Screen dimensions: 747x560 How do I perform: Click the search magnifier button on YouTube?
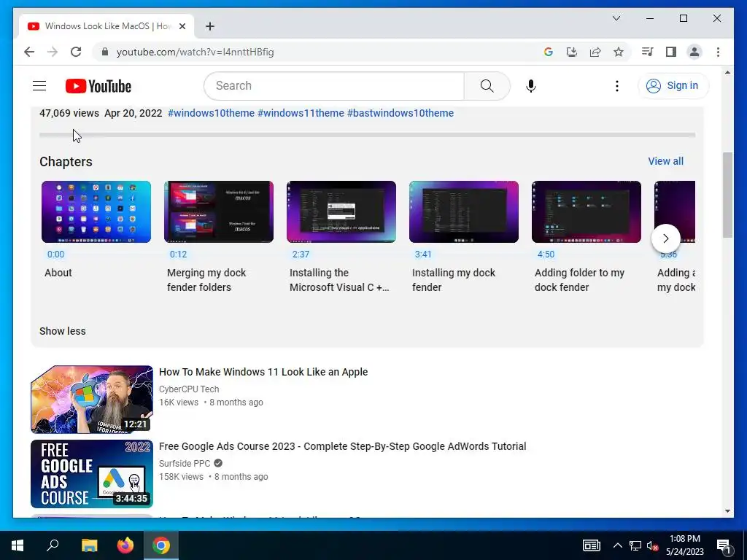487,86
